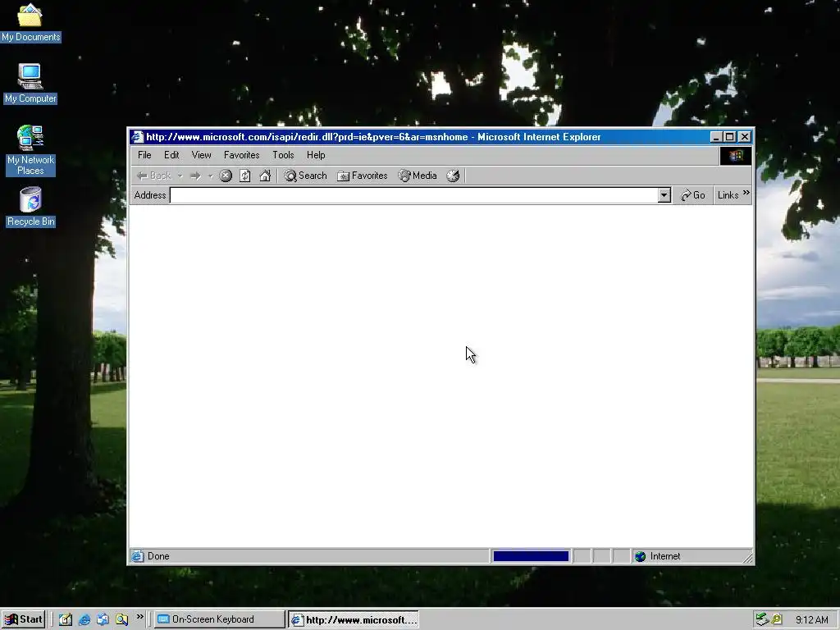This screenshot has height=630, width=840.
Task: Click inside the Address input field
Action: tap(413, 195)
